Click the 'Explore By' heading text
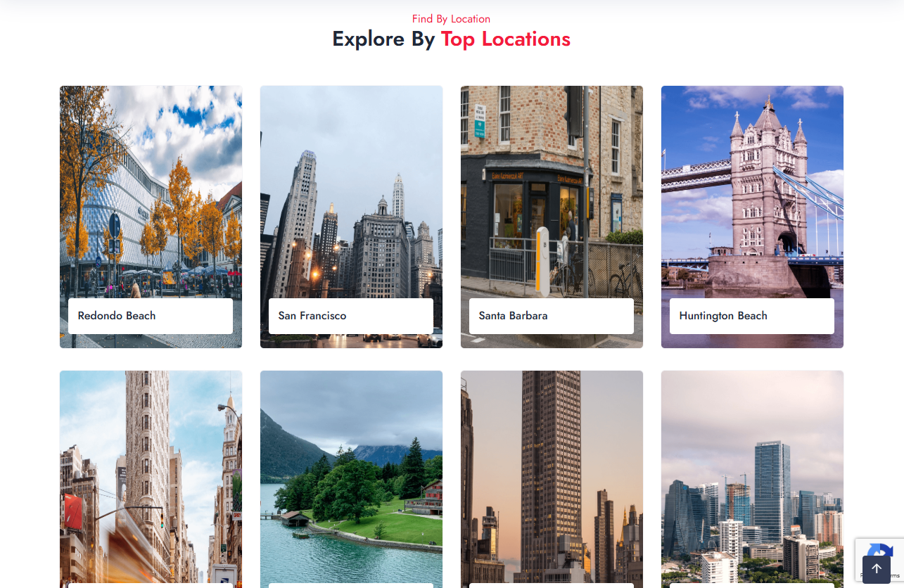The image size is (904, 588). (383, 39)
